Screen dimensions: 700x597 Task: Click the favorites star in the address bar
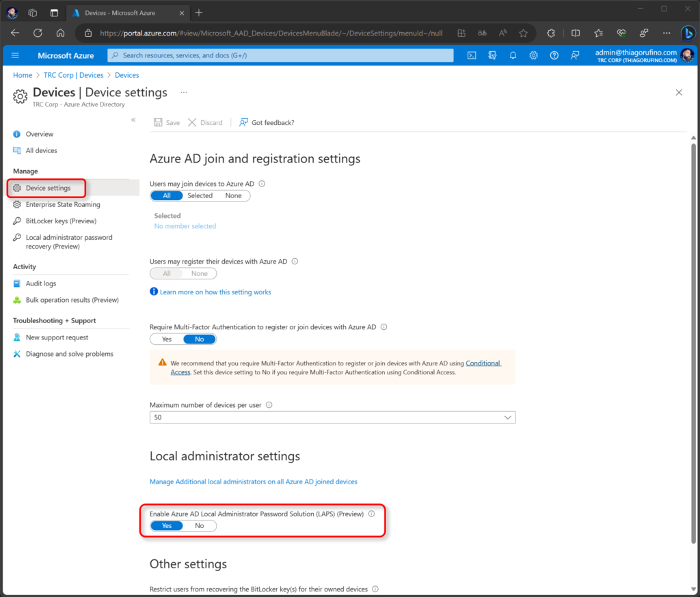[x=523, y=32]
